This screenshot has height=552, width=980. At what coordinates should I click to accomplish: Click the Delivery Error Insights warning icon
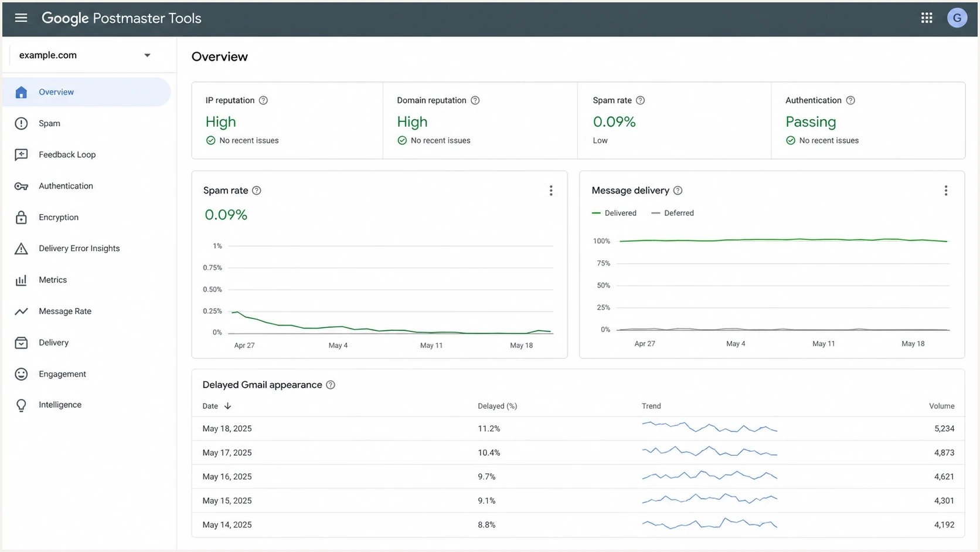pyautogui.click(x=21, y=249)
